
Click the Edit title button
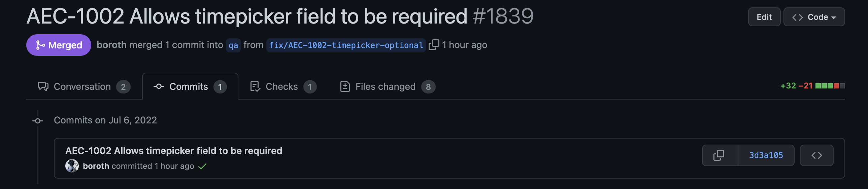(x=764, y=17)
